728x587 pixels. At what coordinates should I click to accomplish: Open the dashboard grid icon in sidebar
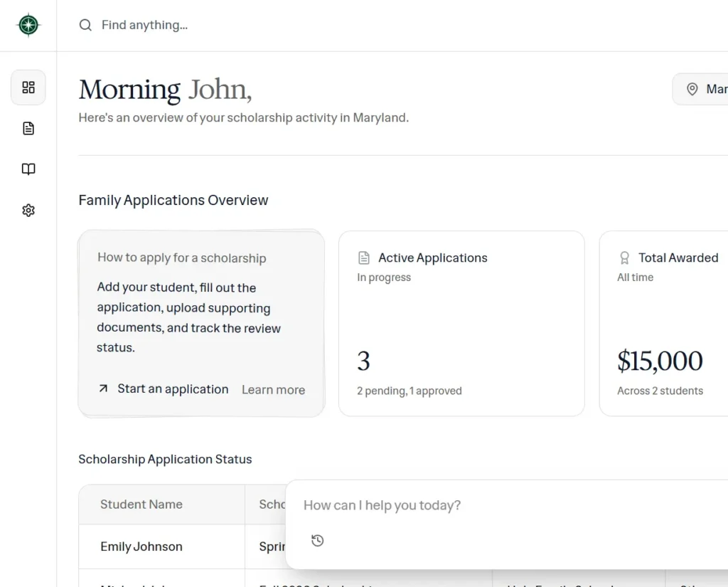28,88
